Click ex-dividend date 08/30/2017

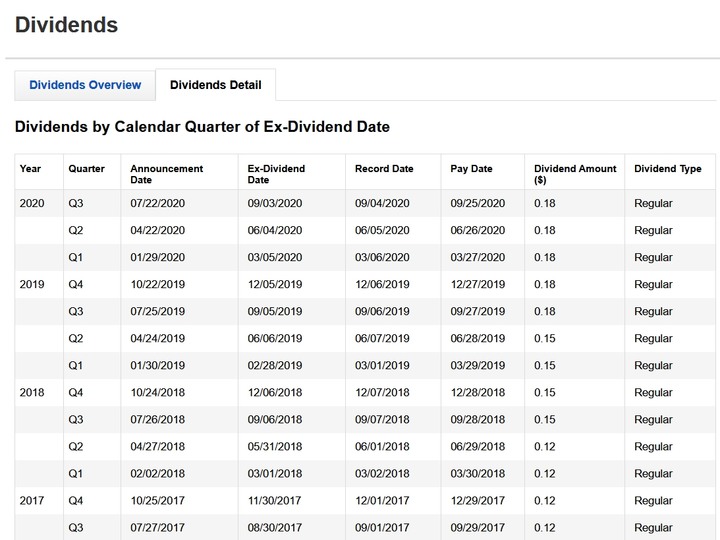(x=275, y=528)
